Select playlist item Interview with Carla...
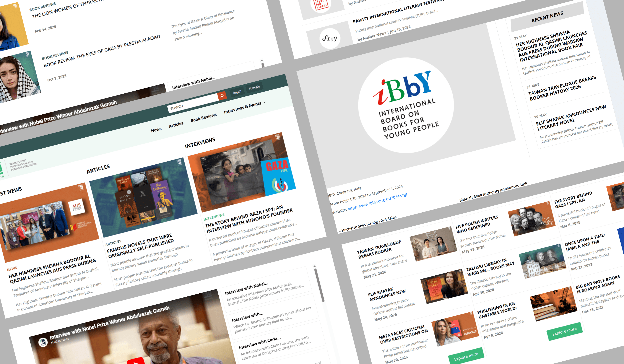 260,343
